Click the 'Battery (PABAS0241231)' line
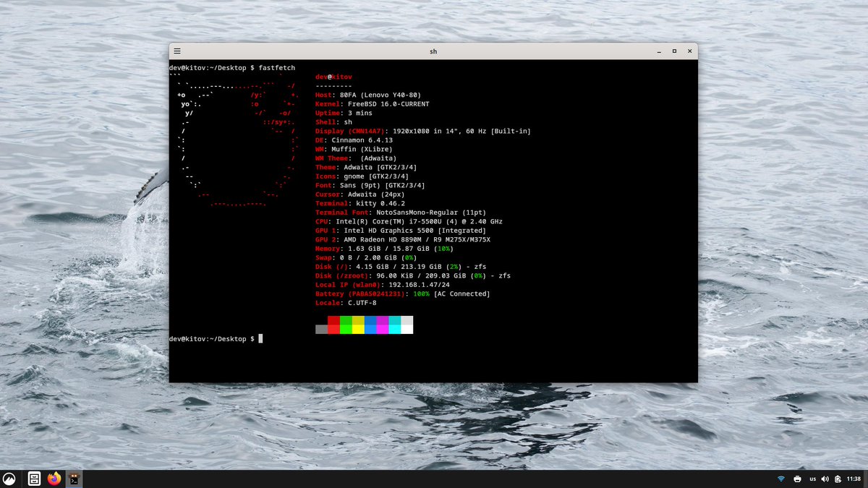 click(x=403, y=294)
